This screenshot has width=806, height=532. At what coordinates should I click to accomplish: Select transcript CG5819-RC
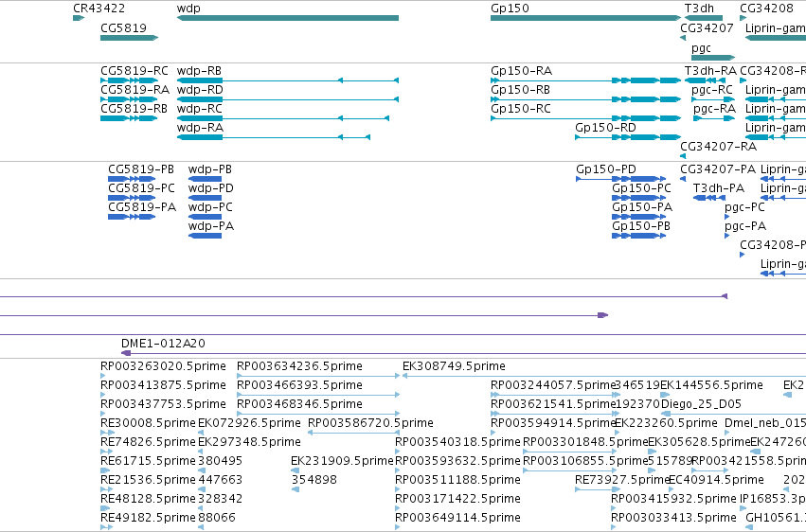(129, 80)
